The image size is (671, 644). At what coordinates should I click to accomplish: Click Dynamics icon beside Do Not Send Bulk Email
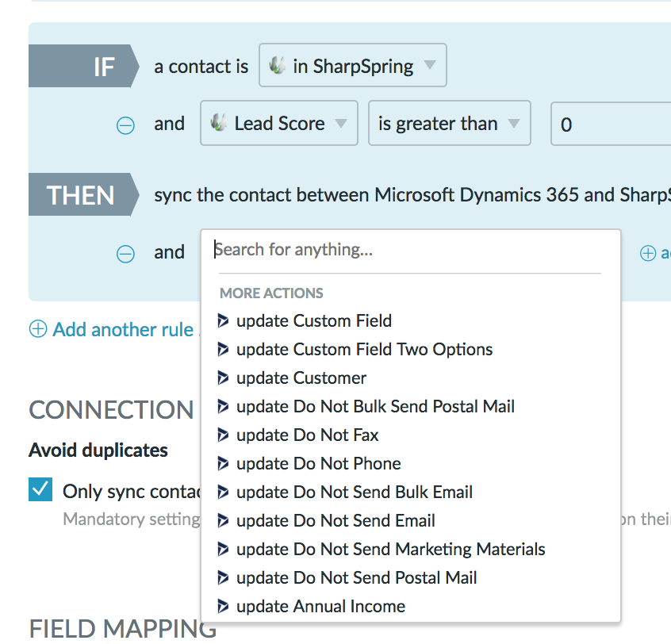coord(223,492)
